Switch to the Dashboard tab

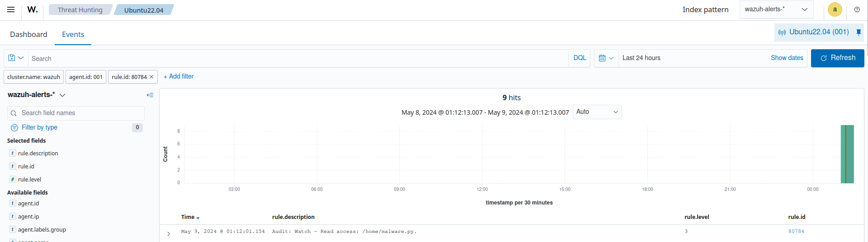[x=28, y=34]
